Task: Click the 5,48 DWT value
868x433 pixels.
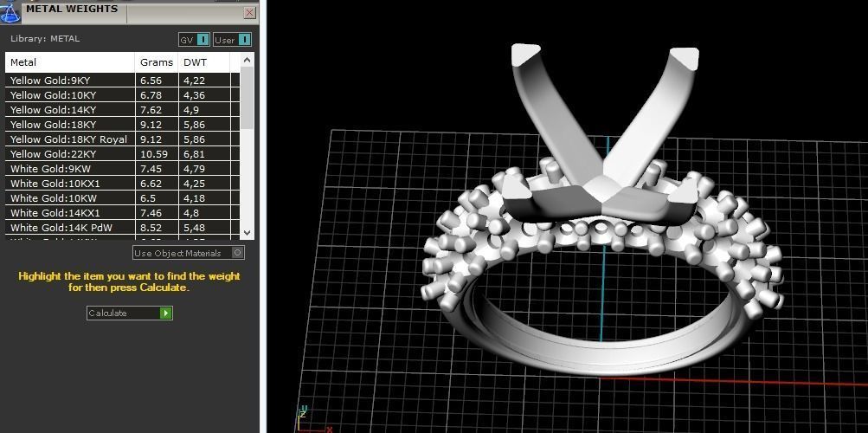Action: click(x=194, y=228)
